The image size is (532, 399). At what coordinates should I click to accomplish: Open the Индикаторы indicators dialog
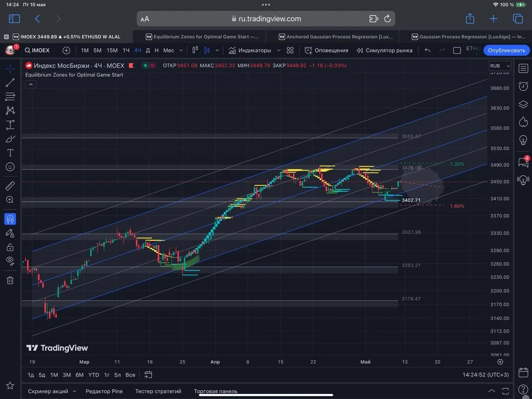(x=250, y=50)
